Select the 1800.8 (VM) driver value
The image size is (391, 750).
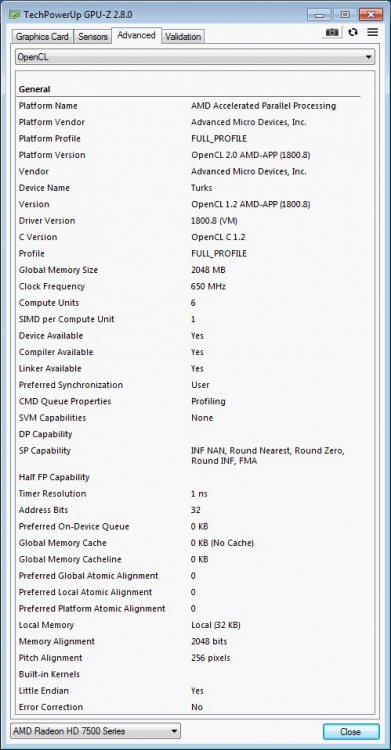click(x=214, y=221)
